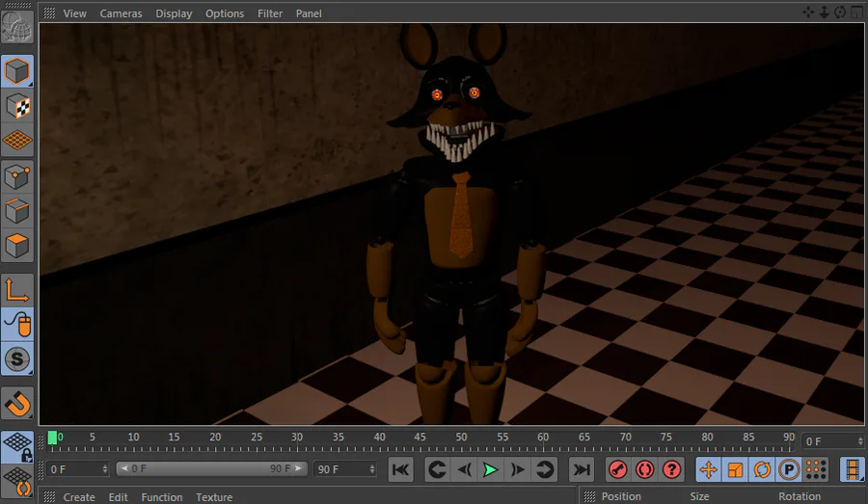Switch to Polygons mode
Viewport: 868px width, 504px height.
pos(17,246)
